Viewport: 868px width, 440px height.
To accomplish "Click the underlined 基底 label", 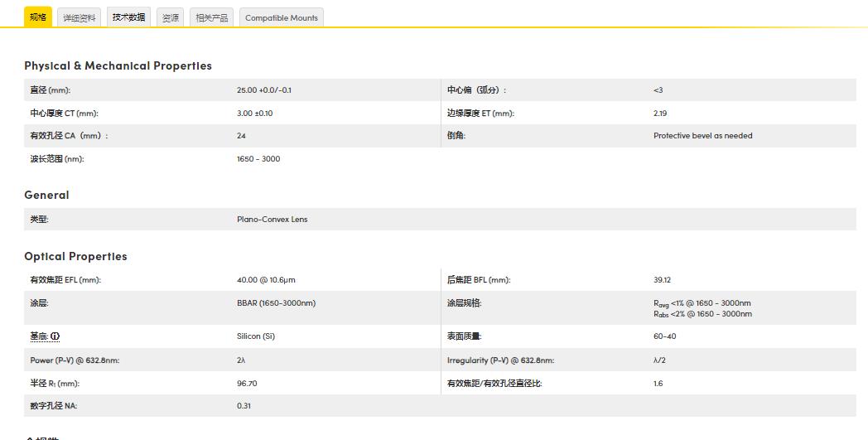I will point(39,336).
